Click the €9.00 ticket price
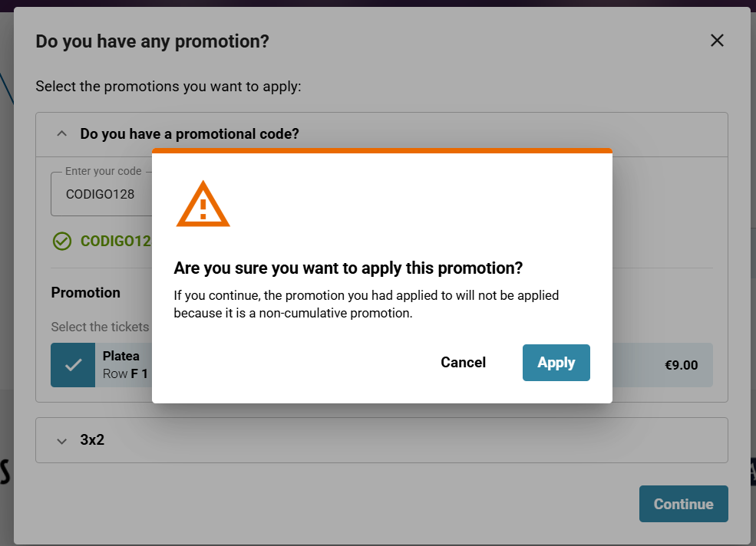The height and width of the screenshot is (546, 756). click(x=681, y=365)
